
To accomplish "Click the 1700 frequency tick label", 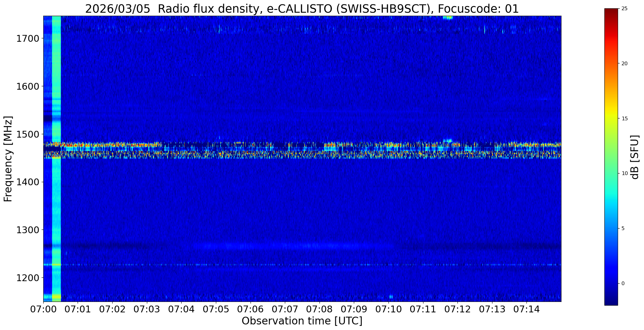I will 28,39.
